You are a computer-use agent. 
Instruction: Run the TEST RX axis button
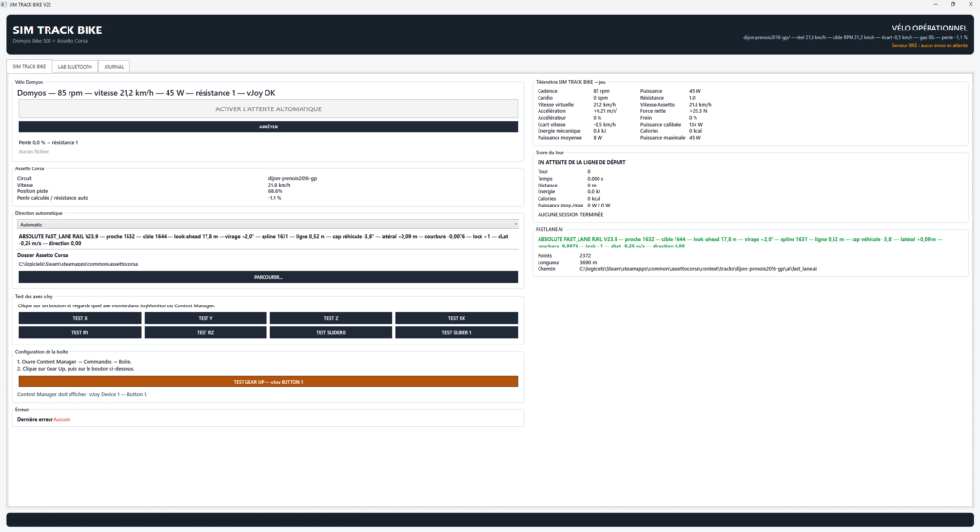coord(457,318)
